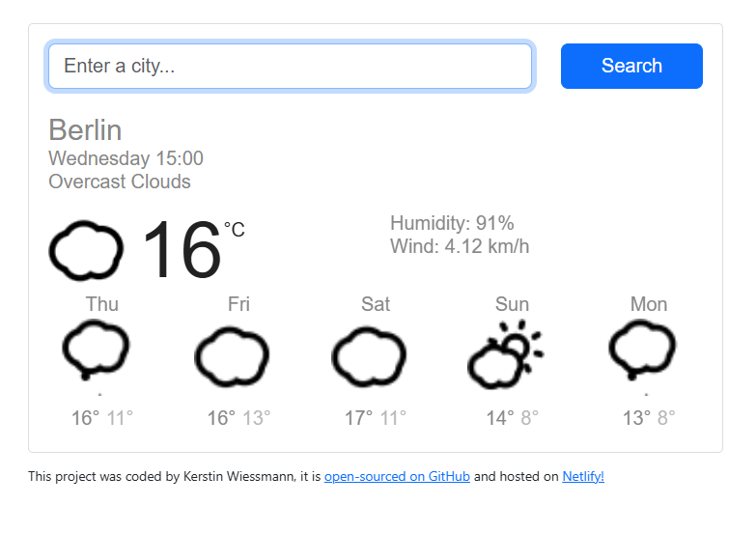Click Thursday's rain cloud forecast icon
The width and height of the screenshot is (756, 533).
96,351
